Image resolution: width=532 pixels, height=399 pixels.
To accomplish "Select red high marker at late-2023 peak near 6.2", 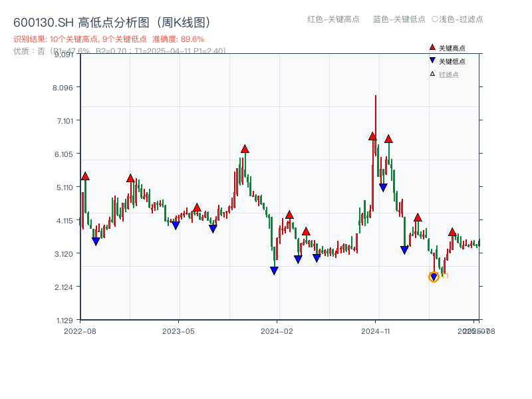I will tap(245, 149).
